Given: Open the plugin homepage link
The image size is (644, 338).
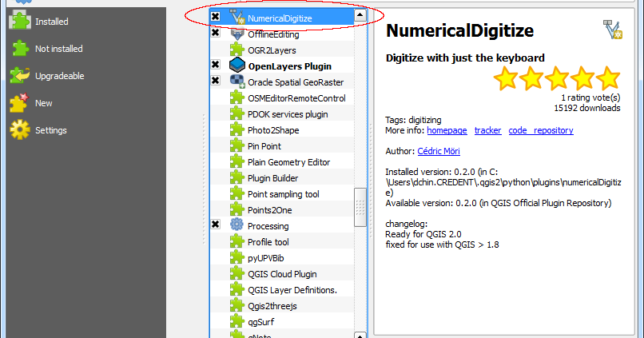Looking at the screenshot, I should point(447,130).
